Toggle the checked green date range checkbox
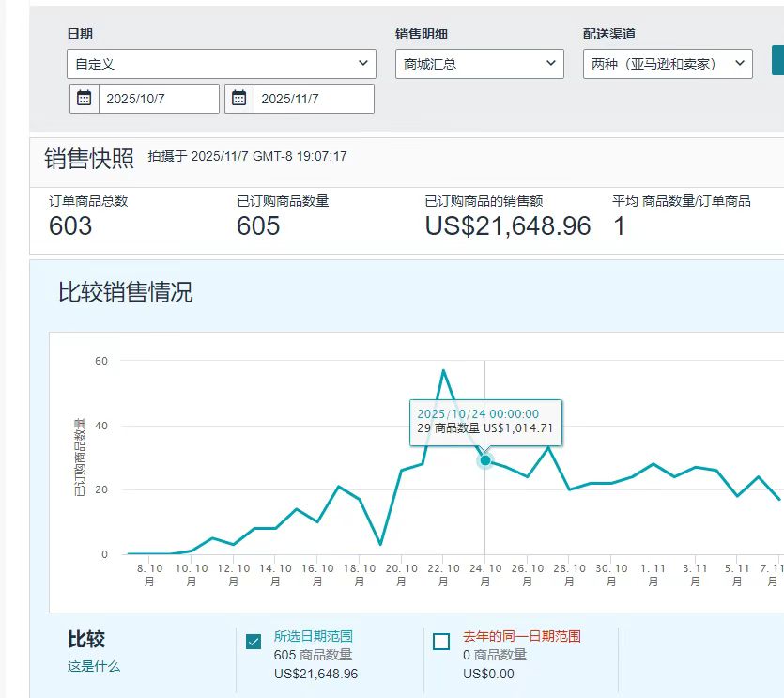 coord(253,641)
